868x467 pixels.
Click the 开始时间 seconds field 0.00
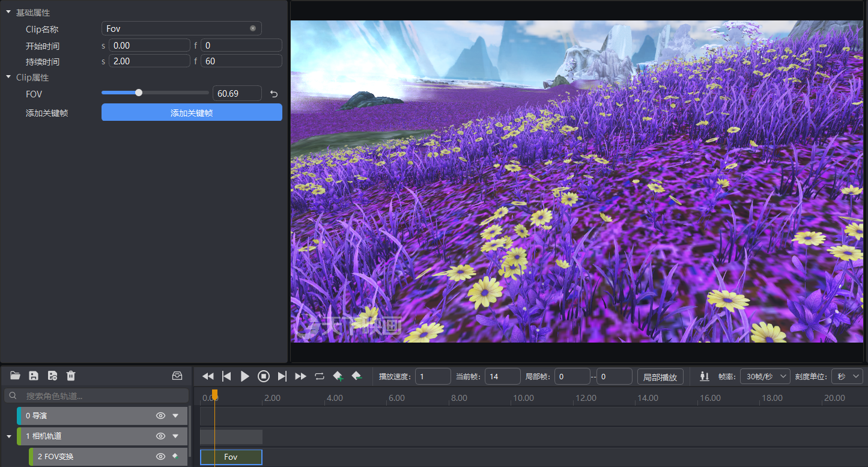coord(150,45)
